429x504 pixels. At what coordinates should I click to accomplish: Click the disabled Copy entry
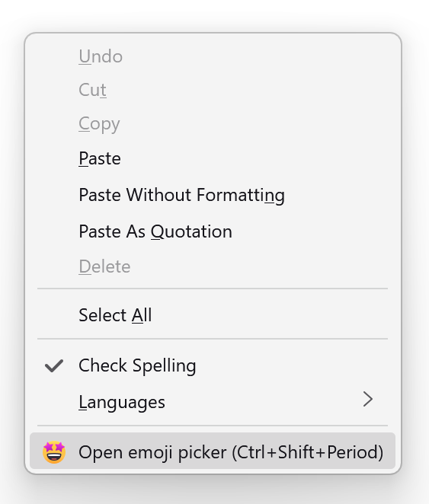point(213,124)
